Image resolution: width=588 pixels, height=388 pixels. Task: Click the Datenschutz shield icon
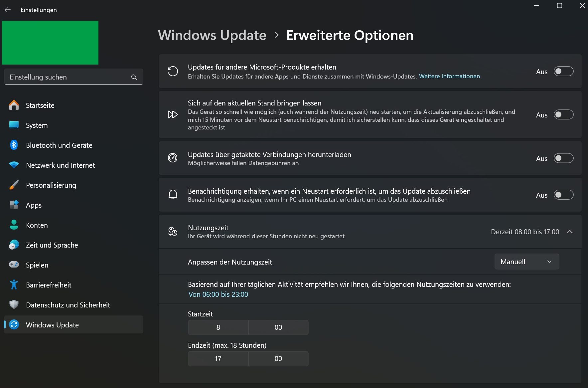click(x=14, y=305)
